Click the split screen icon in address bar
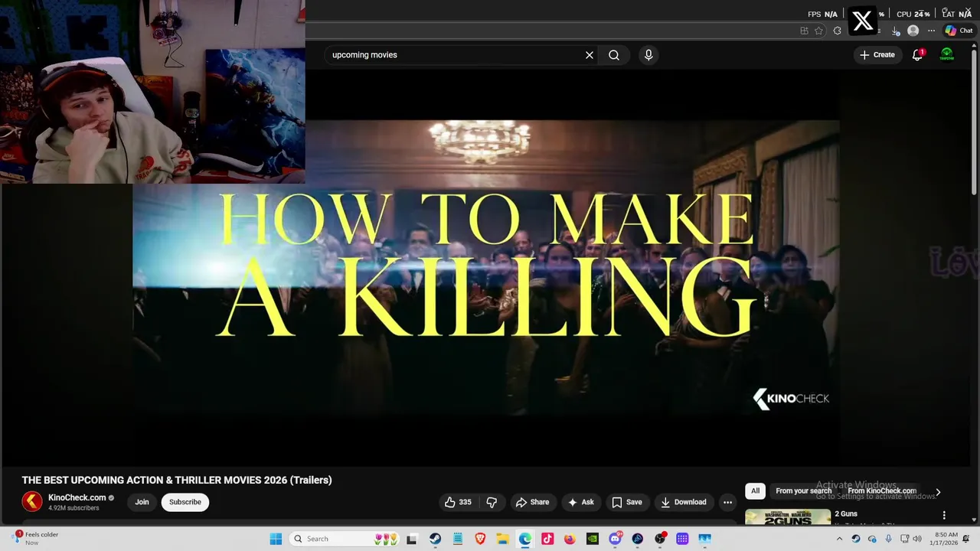The width and height of the screenshot is (980, 551). pyautogui.click(x=804, y=31)
